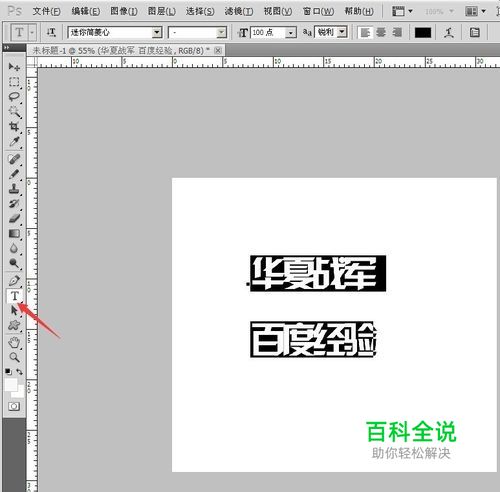
Task: Close the 未标题-1 document tab
Action: coord(218,50)
